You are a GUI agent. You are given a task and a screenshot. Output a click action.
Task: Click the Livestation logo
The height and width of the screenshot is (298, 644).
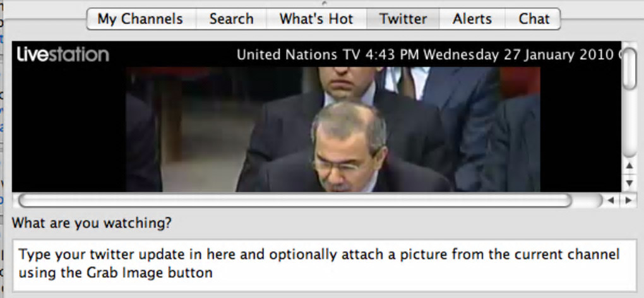point(63,54)
